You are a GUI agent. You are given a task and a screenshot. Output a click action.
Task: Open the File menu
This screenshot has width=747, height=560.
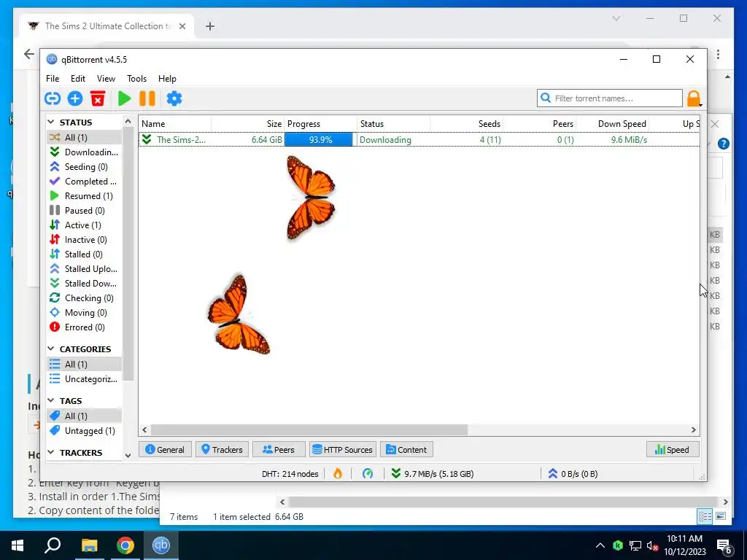tap(53, 79)
